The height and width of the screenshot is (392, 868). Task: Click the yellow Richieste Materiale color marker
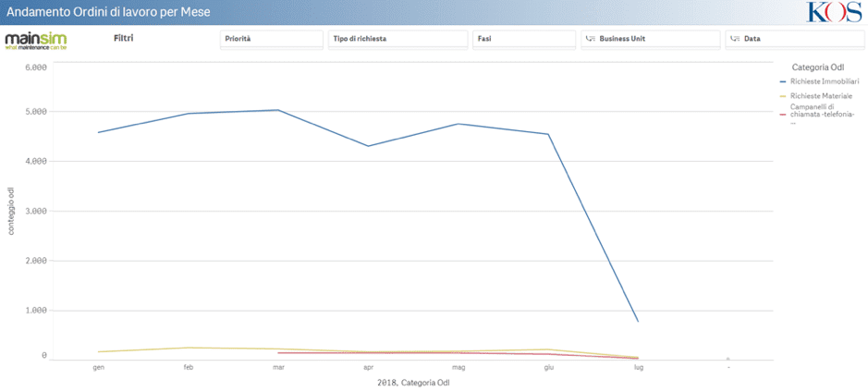[783, 96]
